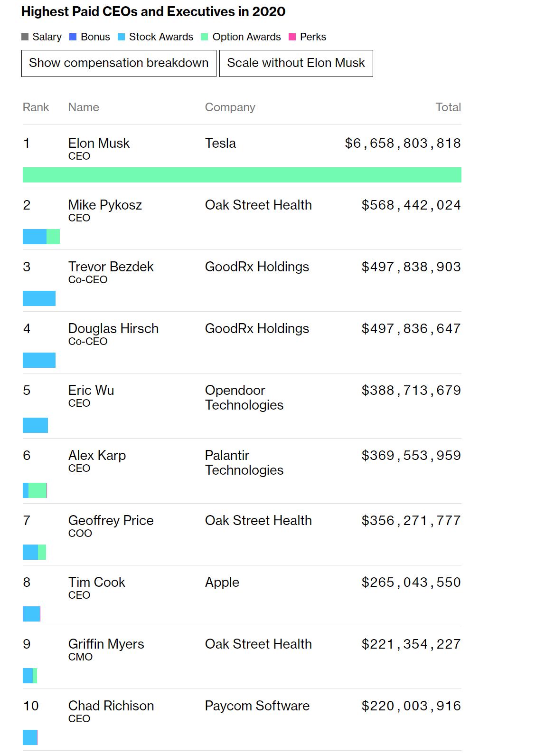Click Eric Wu's total compensation amount

pyautogui.click(x=411, y=390)
